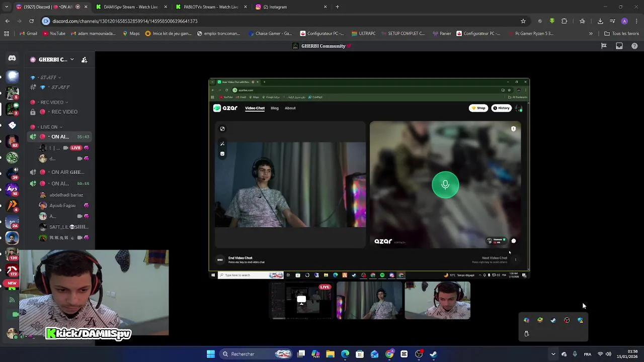The height and width of the screenshot is (362, 644).
Task: Select Video Chat tab in Azar stream
Action: [255, 108]
